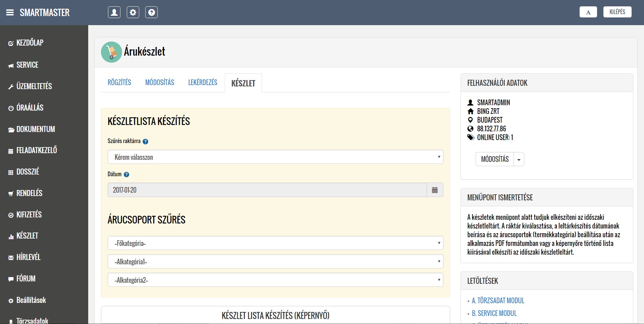Expand the Alkategória1 dropdown
Screen dimensions: 644x324
coord(275,262)
